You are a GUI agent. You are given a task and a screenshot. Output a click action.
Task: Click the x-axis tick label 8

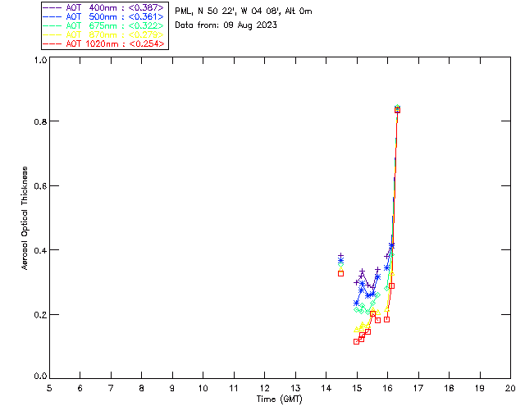pos(142,388)
